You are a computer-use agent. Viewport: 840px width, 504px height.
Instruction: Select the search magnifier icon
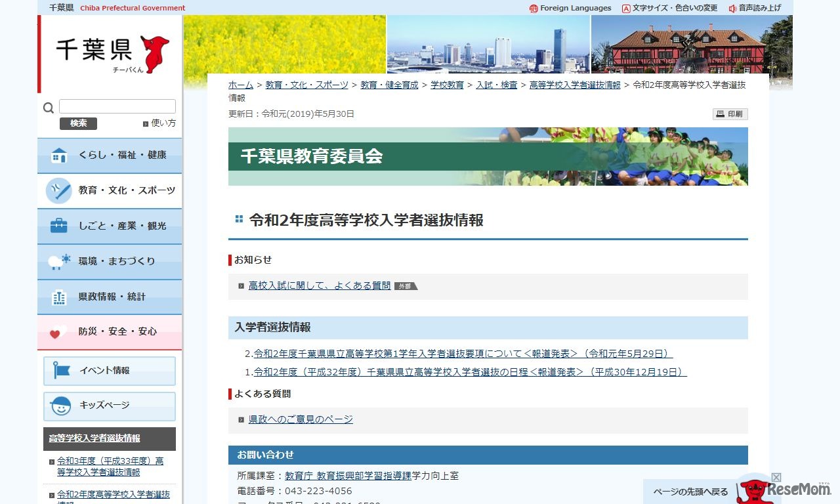pyautogui.click(x=49, y=106)
